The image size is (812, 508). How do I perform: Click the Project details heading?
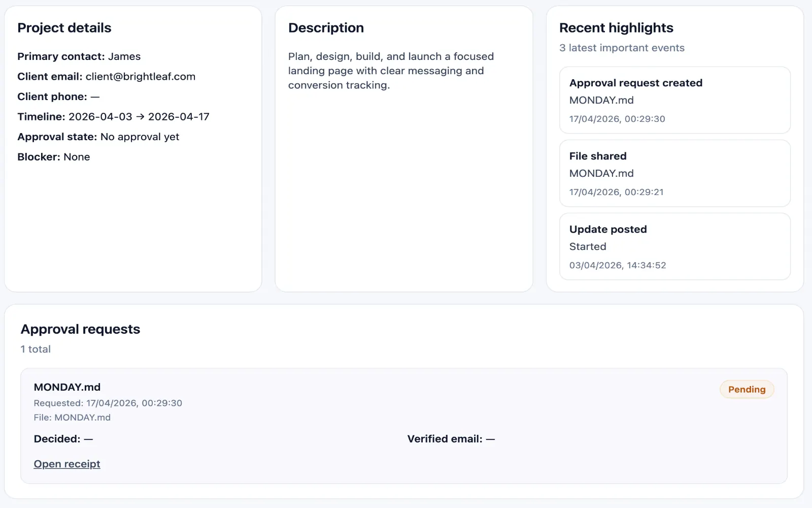pyautogui.click(x=64, y=28)
